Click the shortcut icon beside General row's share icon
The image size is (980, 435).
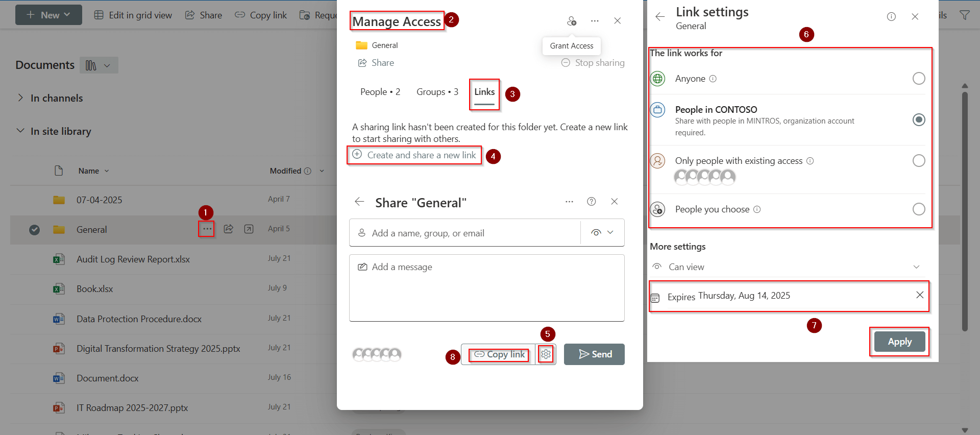249,229
